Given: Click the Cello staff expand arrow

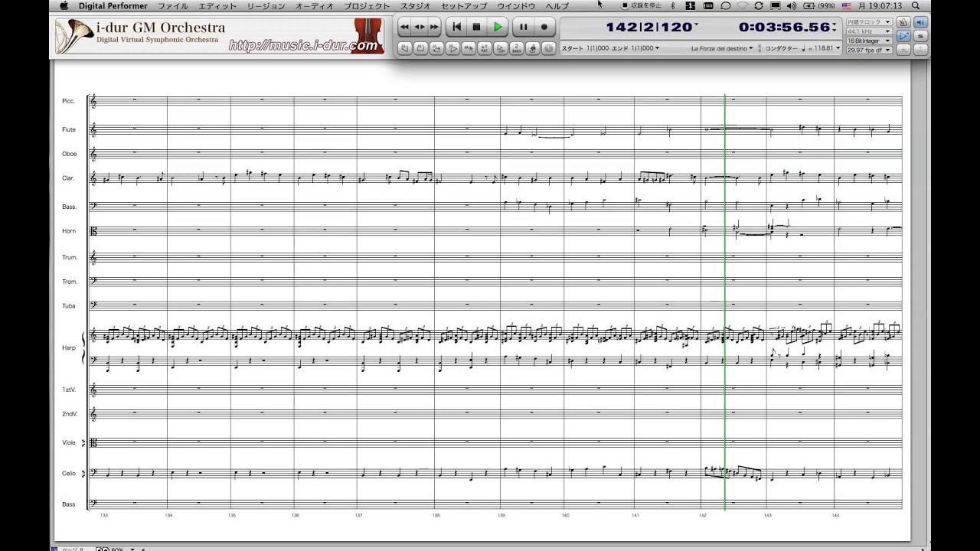Looking at the screenshot, I should tap(83, 474).
